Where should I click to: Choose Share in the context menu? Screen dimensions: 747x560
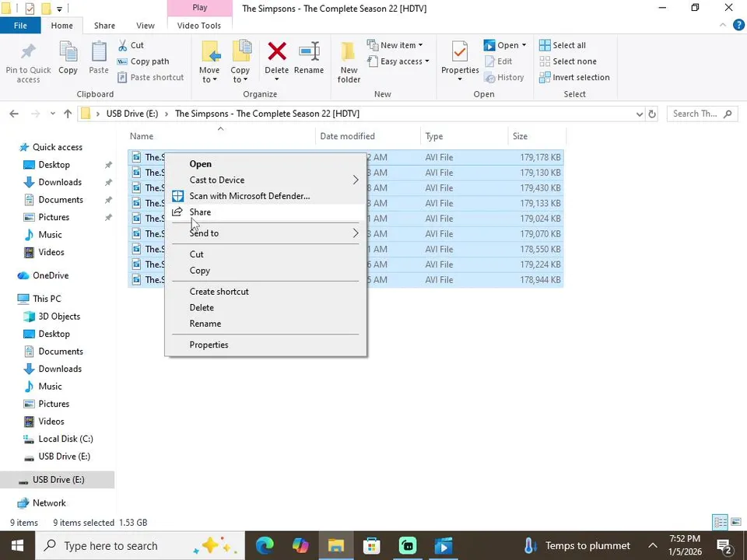(266, 212)
